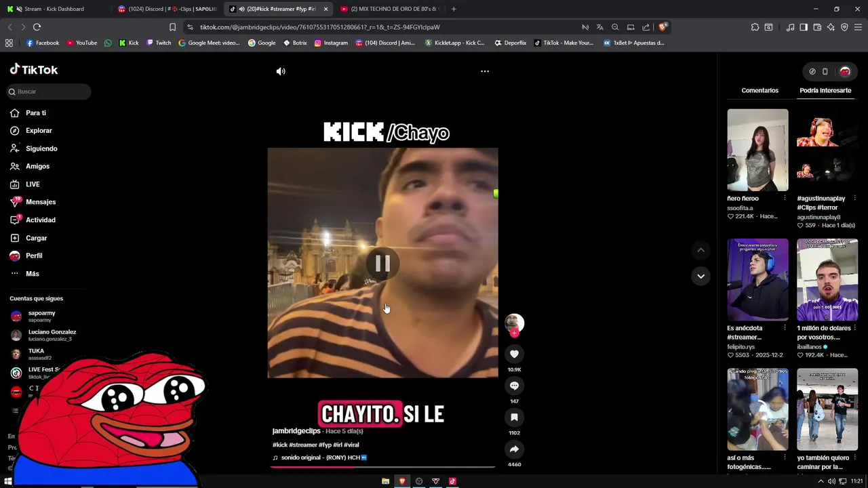Image resolution: width=868 pixels, height=488 pixels.
Task: Bookmark the video to favorites
Action: (514, 418)
